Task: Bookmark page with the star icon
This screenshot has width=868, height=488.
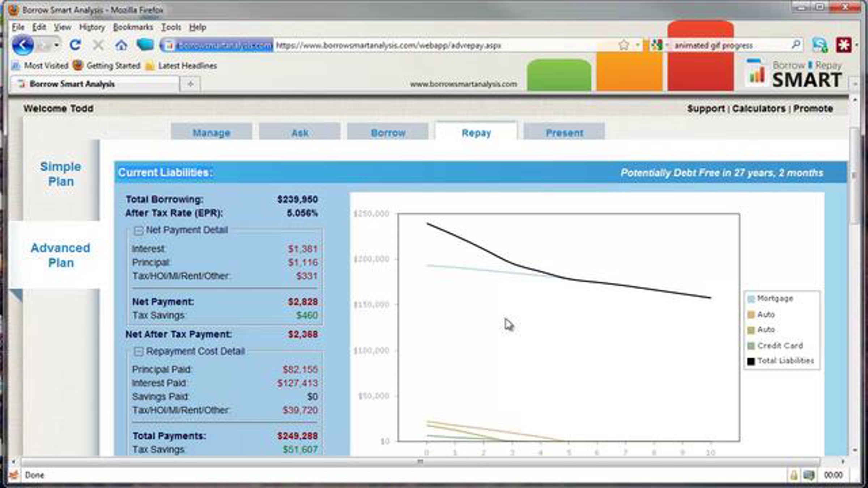Action: 624,45
